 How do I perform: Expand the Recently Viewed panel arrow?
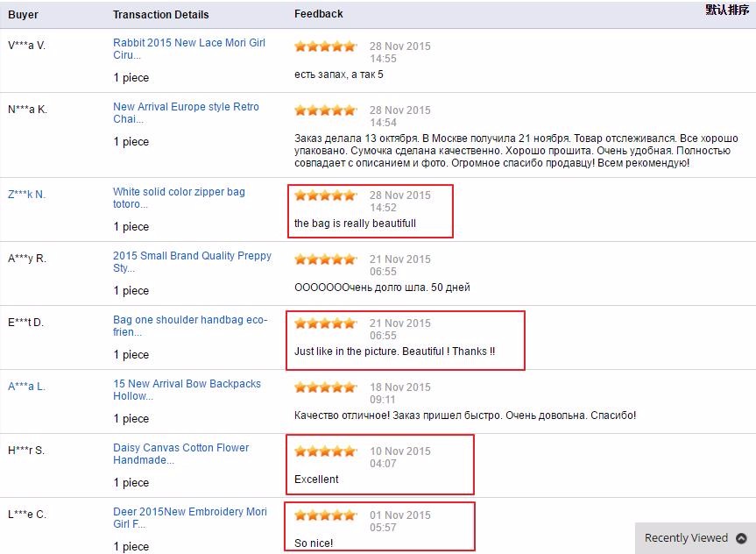[x=741, y=538]
